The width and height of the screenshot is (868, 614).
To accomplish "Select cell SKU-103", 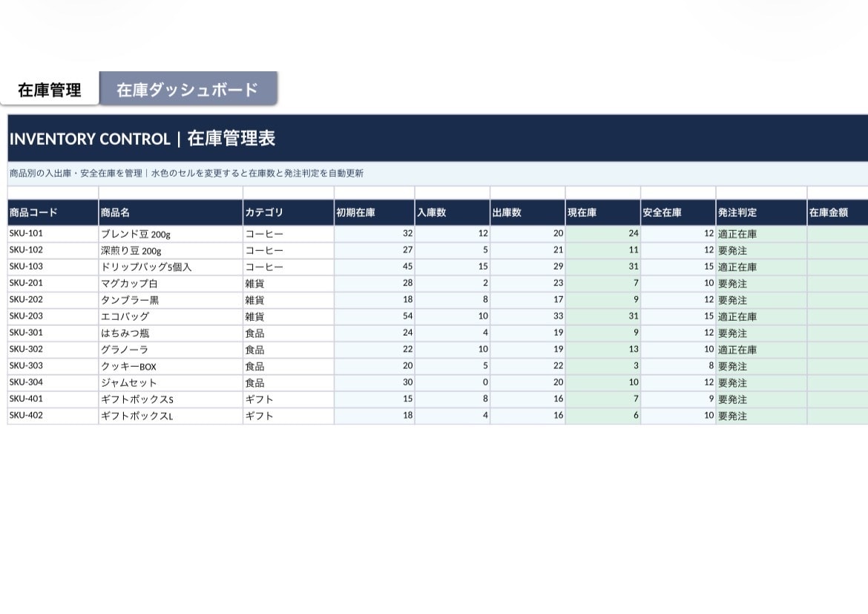I will pyautogui.click(x=53, y=267).
